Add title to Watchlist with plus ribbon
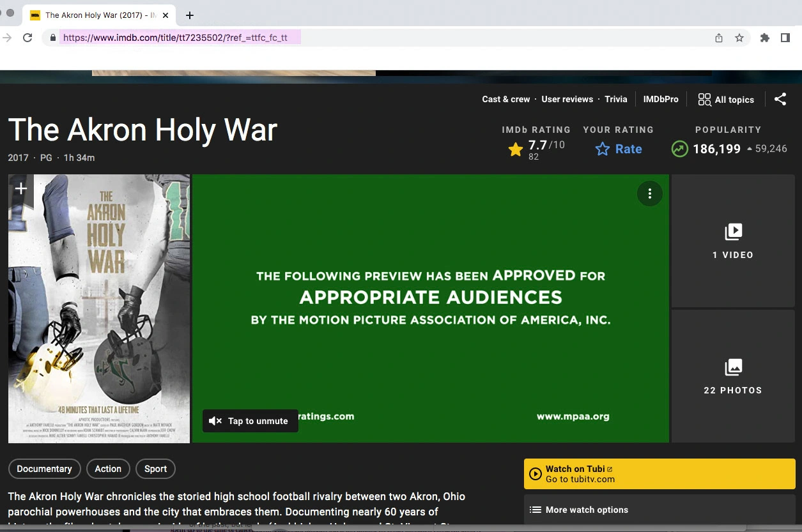The height and width of the screenshot is (532, 802). [x=21, y=188]
